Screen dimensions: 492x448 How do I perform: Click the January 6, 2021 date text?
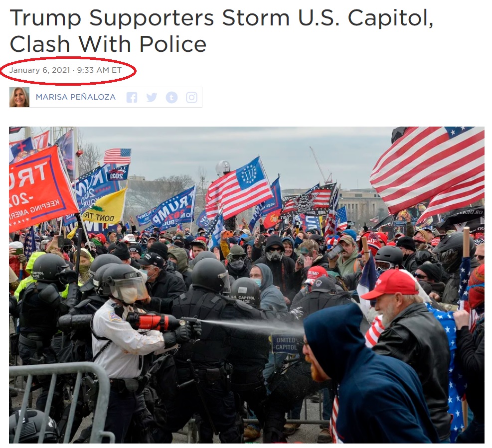tap(39, 70)
